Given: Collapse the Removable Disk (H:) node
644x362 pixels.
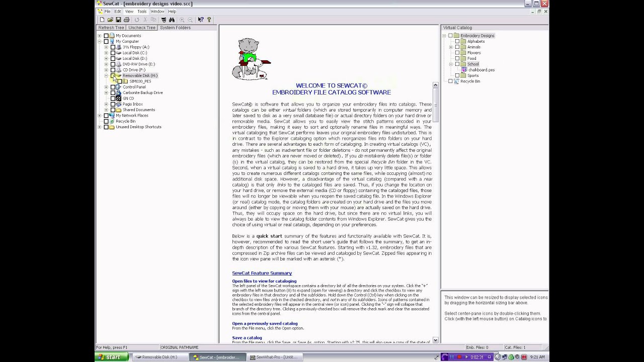Looking at the screenshot, I should pyautogui.click(x=106, y=75).
